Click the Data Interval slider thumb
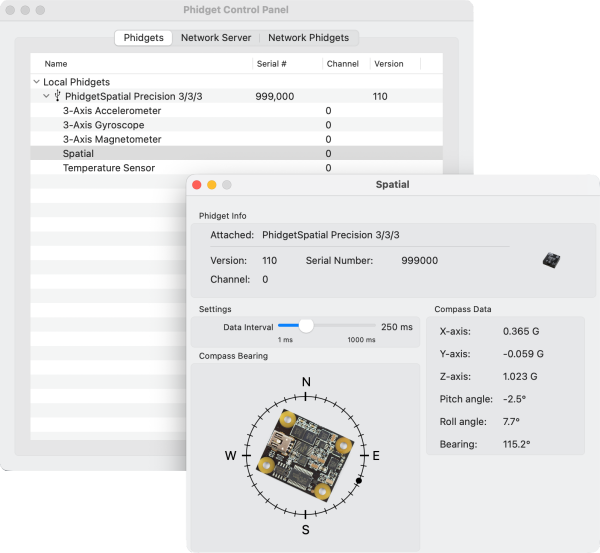 306,326
